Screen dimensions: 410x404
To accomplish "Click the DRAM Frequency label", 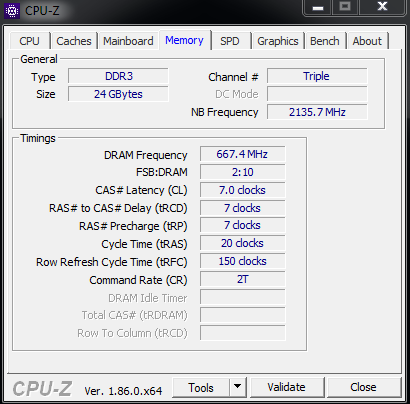I will tap(146, 155).
